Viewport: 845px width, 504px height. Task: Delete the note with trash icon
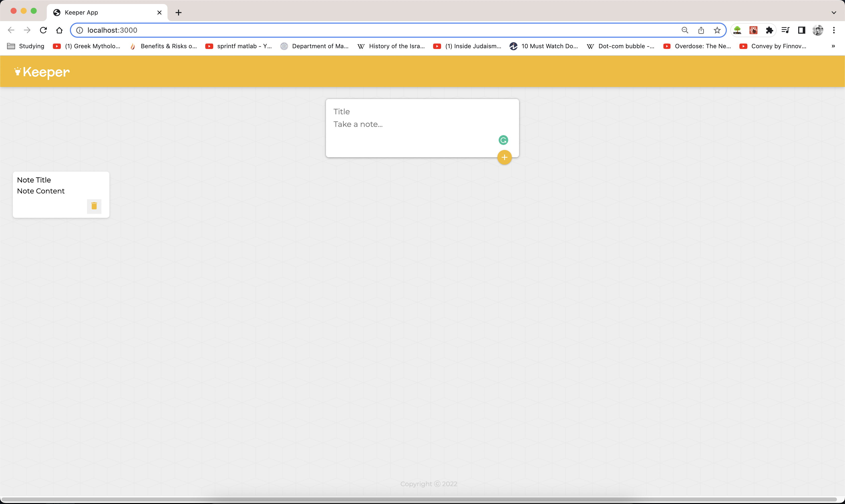(94, 206)
